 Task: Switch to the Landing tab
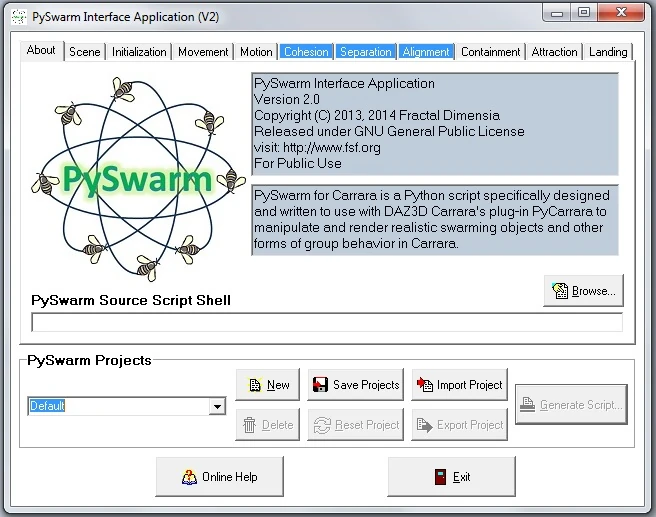coord(608,52)
